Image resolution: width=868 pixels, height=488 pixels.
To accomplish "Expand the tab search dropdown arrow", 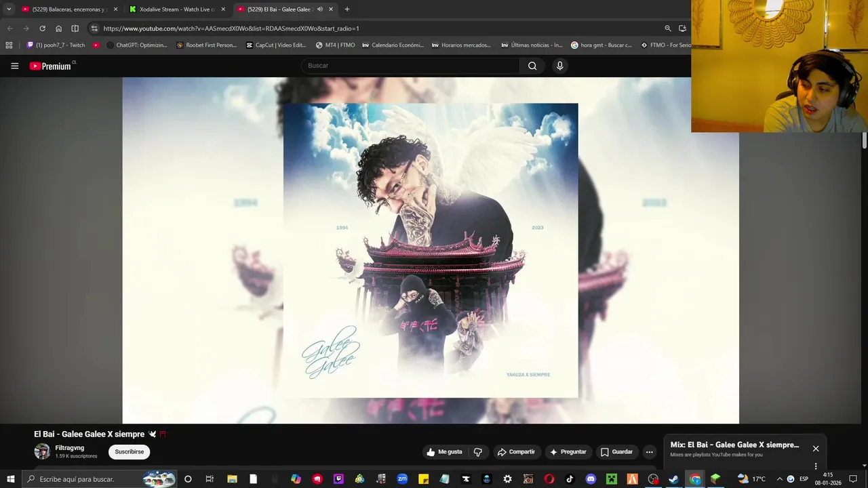I will (x=9, y=9).
